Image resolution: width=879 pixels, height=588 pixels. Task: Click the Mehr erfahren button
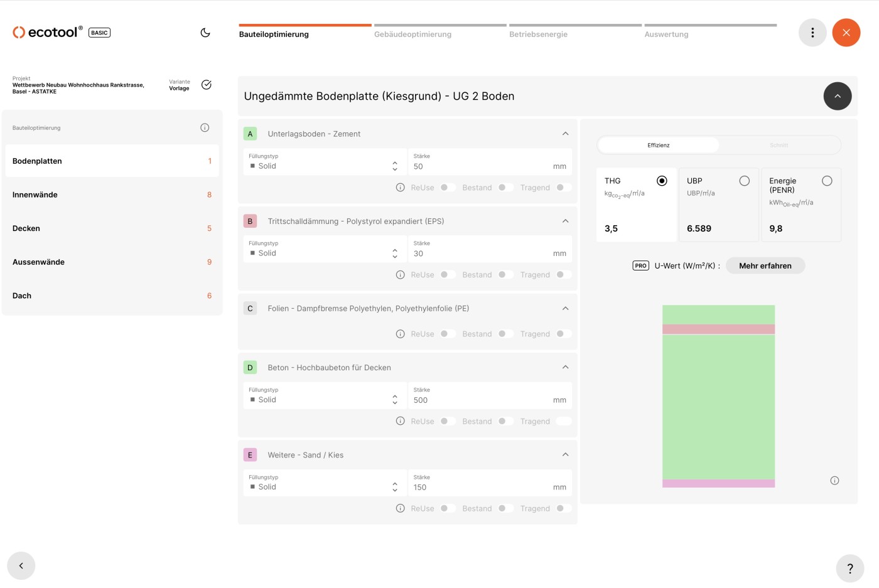tap(765, 266)
